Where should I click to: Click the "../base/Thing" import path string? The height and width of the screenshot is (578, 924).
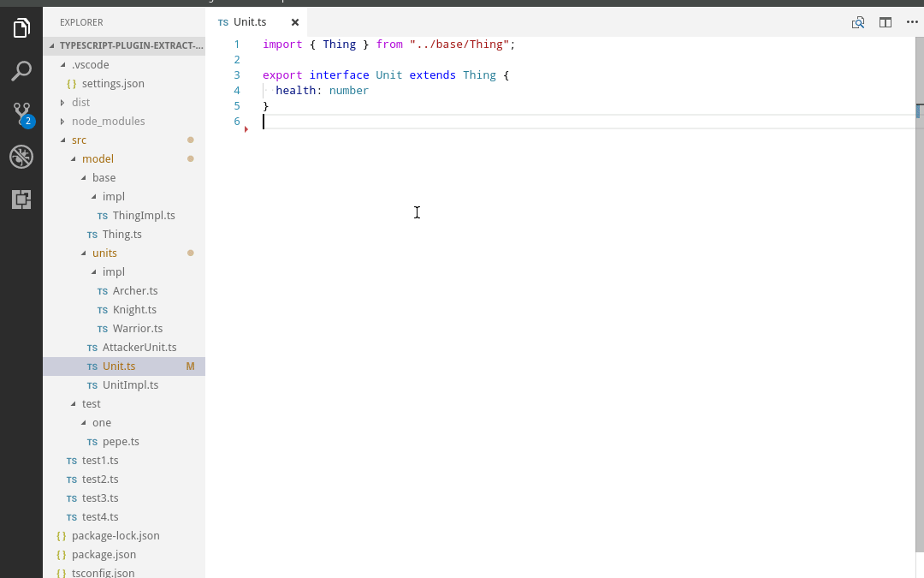459,45
